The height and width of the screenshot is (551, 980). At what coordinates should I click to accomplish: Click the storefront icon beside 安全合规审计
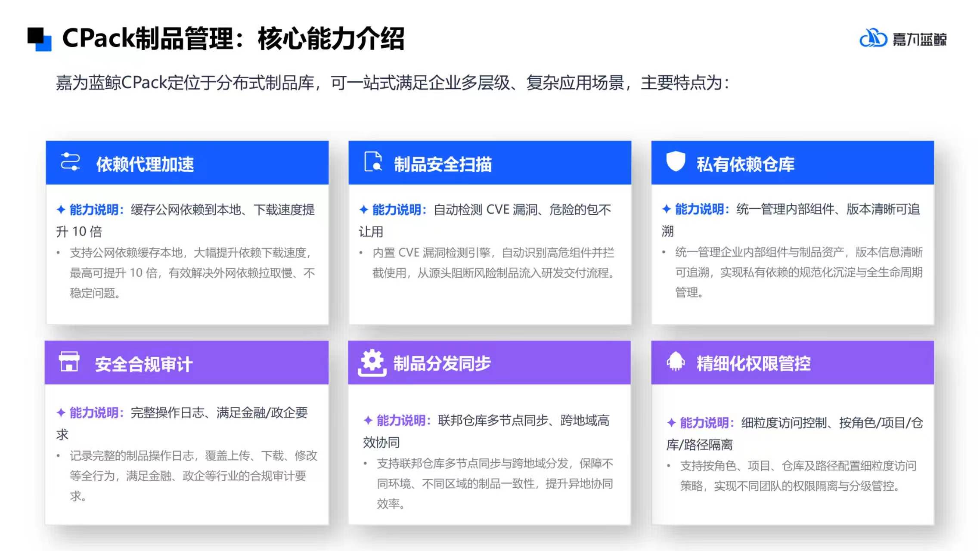pos(69,362)
